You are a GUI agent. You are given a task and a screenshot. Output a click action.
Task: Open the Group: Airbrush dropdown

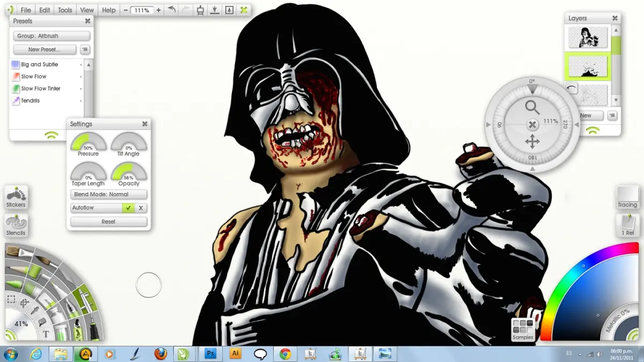(x=52, y=36)
